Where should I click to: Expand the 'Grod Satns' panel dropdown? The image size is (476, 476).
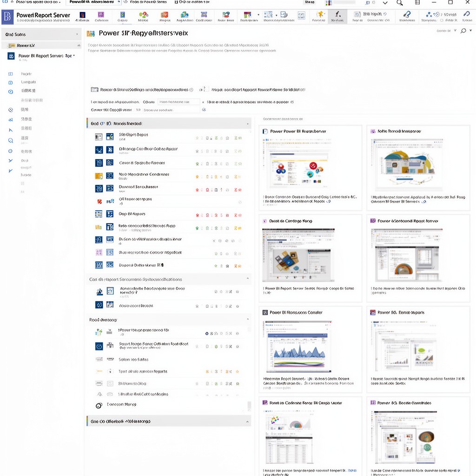[77, 34]
